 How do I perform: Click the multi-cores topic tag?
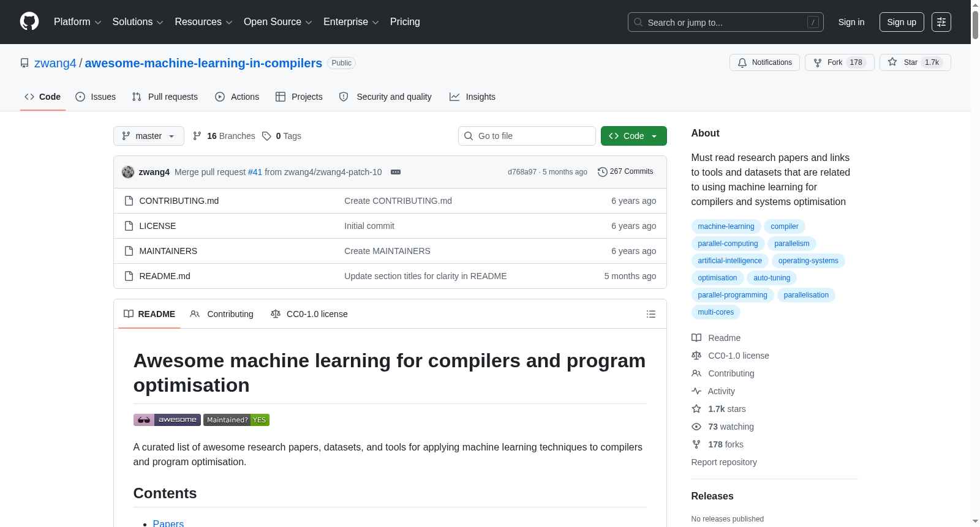point(715,312)
